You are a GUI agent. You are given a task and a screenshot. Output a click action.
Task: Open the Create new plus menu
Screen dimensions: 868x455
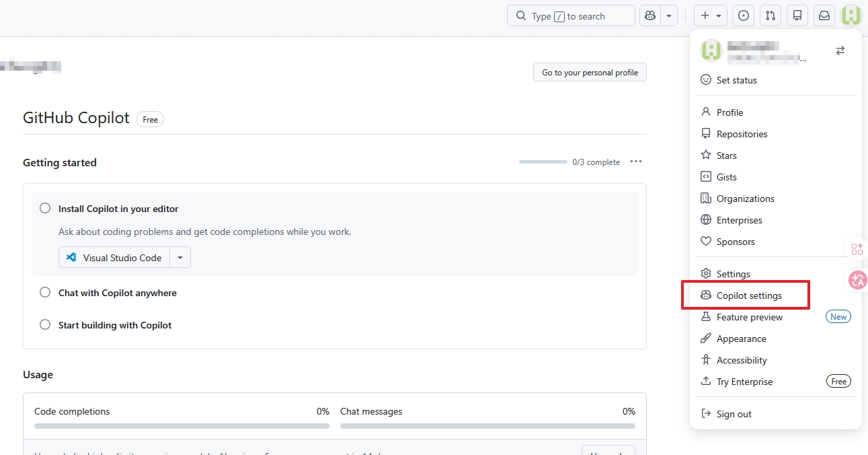(711, 15)
